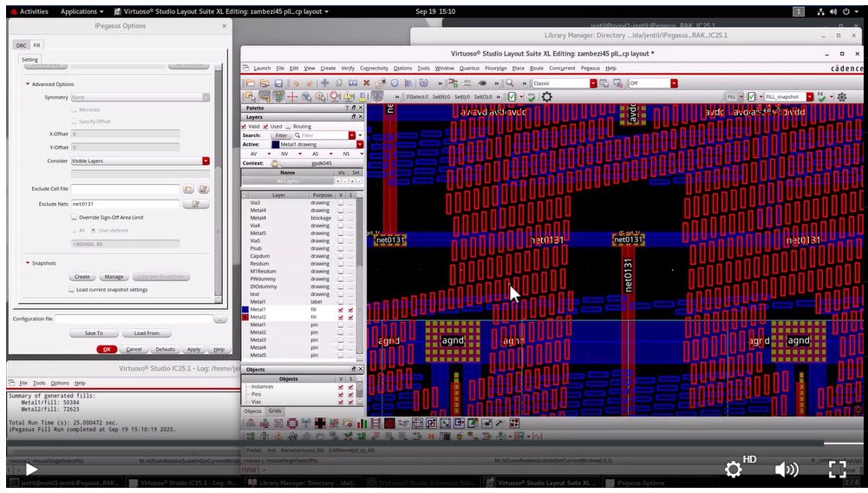Click the Metal2 fill red color swatch
868x493 pixels.
[x=245, y=317]
